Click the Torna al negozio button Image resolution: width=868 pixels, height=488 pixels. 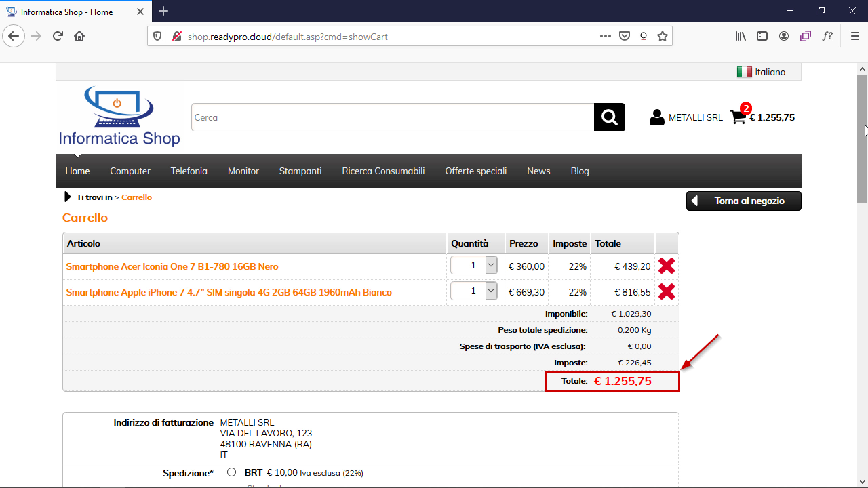744,201
